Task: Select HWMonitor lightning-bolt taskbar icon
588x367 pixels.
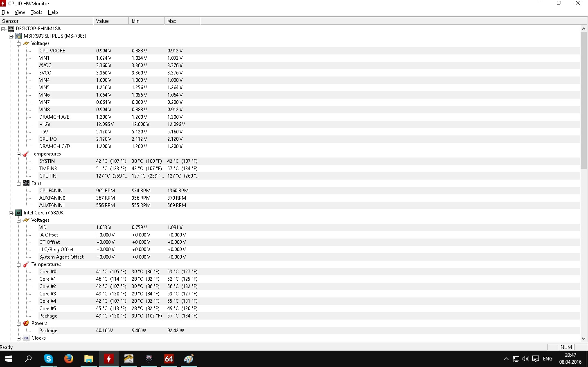Action: tap(108, 359)
